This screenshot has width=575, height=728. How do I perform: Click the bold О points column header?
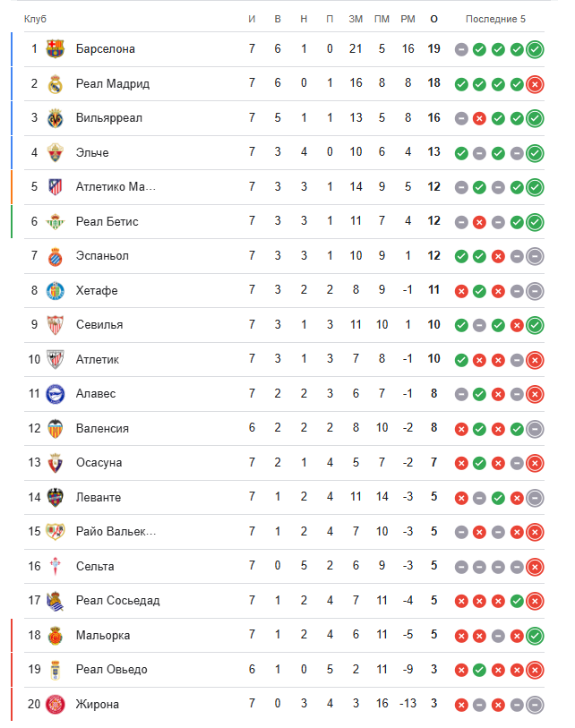(434, 19)
